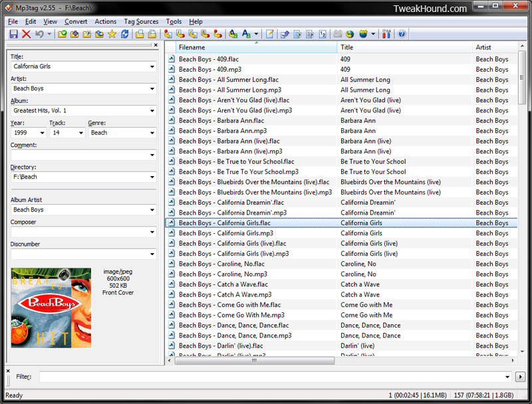532x404 pixels.
Task: Open the Artist field dropdown
Action: 152,88
